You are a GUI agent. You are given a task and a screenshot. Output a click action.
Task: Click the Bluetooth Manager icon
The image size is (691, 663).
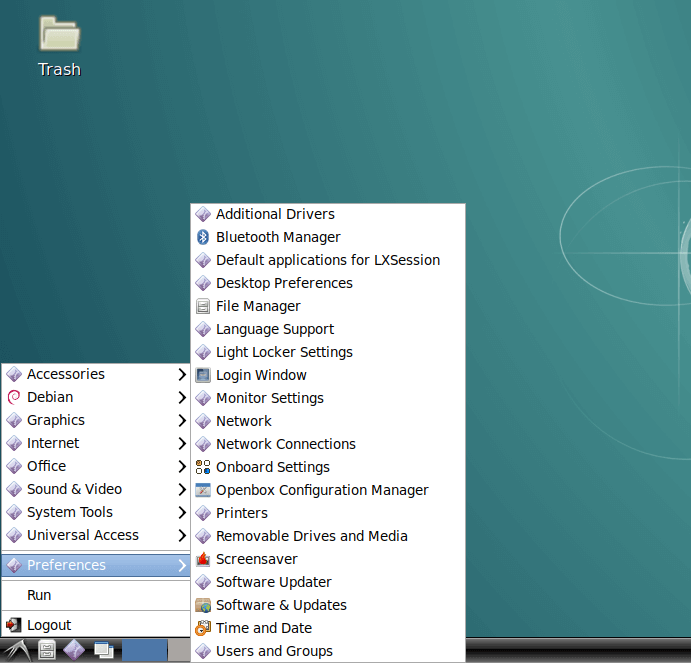coord(203,237)
